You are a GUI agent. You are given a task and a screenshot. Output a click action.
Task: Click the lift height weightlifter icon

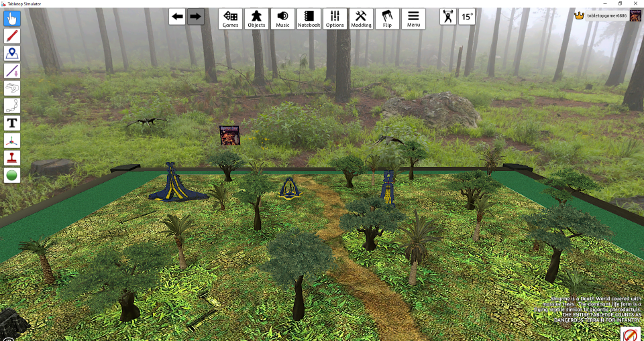tap(448, 17)
